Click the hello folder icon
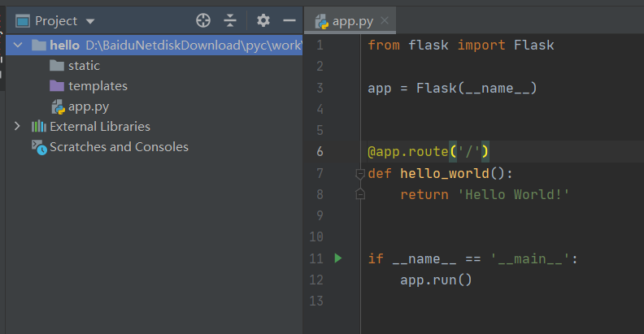Viewport: 644px width, 334px height. tap(39, 46)
